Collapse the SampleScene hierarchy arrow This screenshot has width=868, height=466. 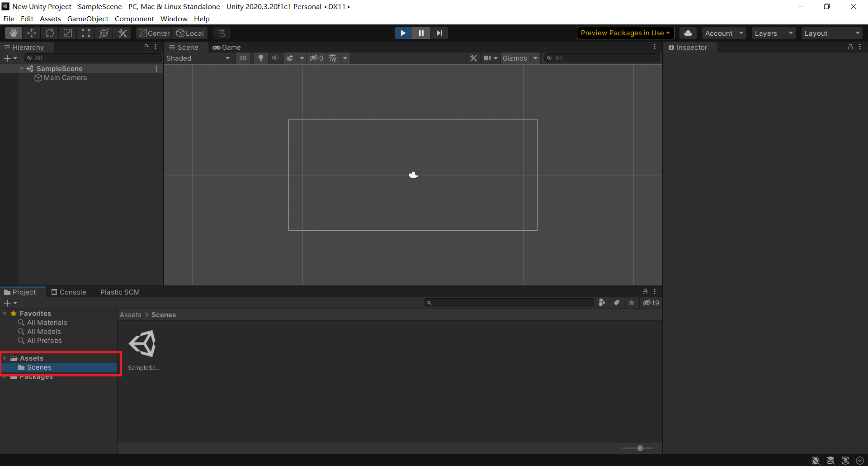pos(22,69)
